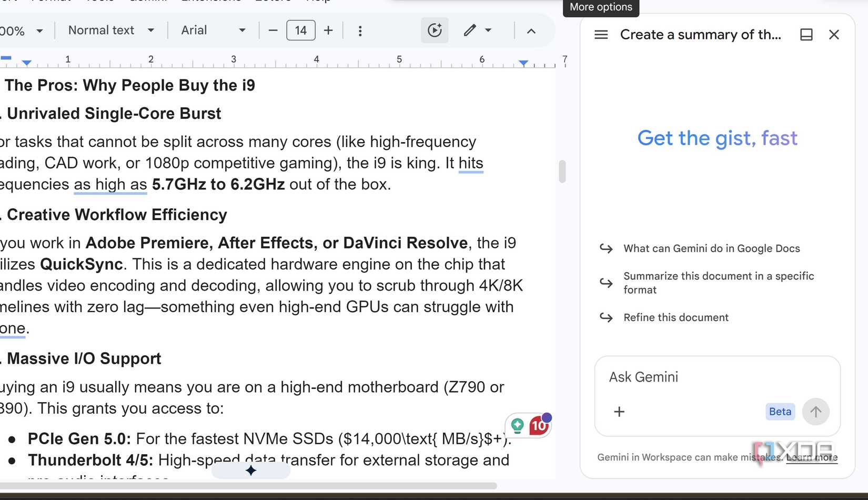The height and width of the screenshot is (500, 868).
Task: Click the plus icon in Ask Gemini box
Action: click(x=619, y=412)
